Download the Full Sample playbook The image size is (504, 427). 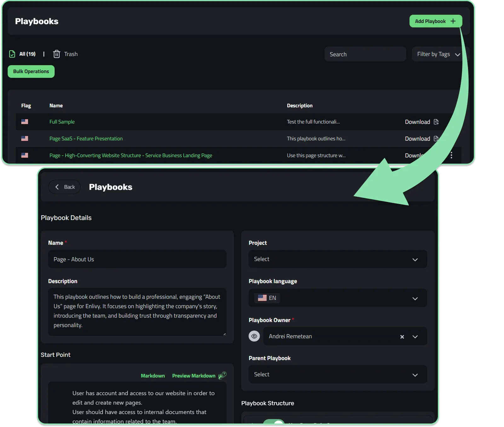[x=421, y=122]
